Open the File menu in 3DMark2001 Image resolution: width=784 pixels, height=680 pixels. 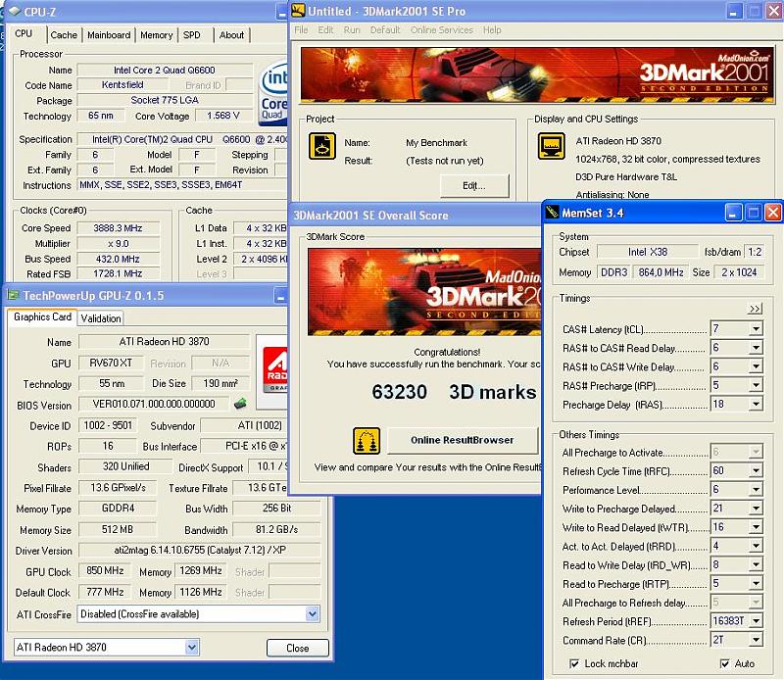(301, 30)
